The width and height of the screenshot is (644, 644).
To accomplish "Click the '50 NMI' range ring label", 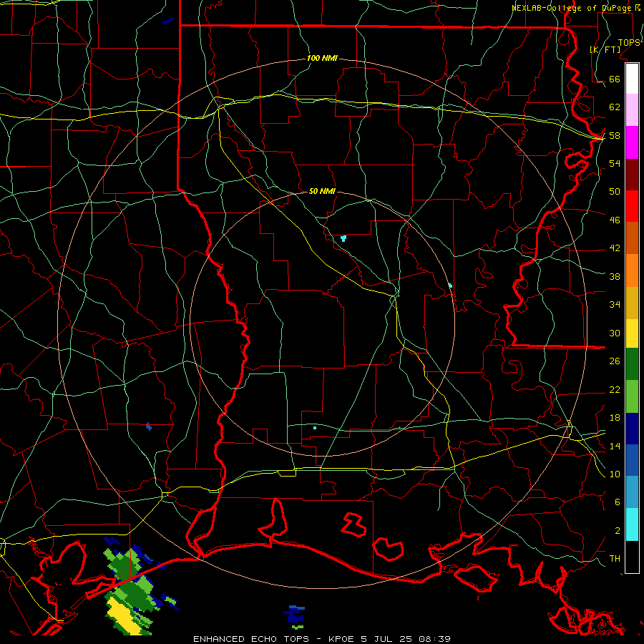I will point(322,191).
